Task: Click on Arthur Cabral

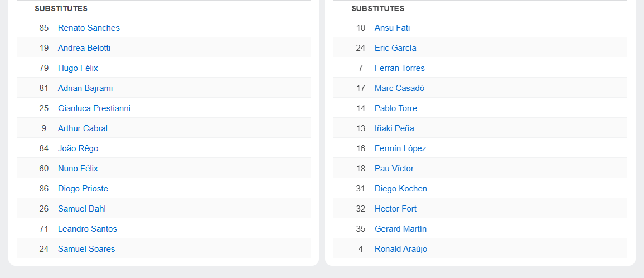Action: tap(83, 128)
